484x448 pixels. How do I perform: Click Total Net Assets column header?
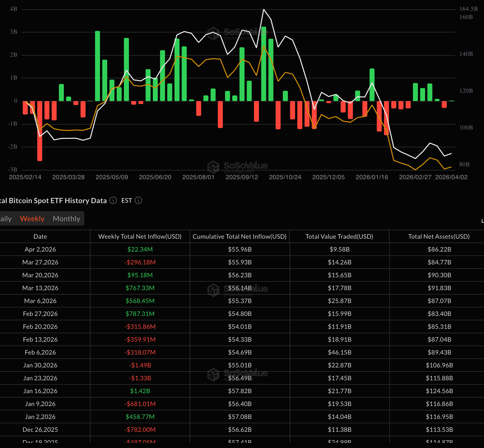(x=439, y=237)
